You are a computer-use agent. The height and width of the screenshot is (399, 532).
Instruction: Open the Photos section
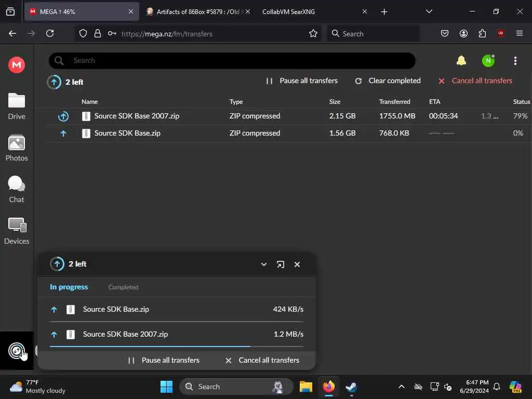[x=16, y=148]
